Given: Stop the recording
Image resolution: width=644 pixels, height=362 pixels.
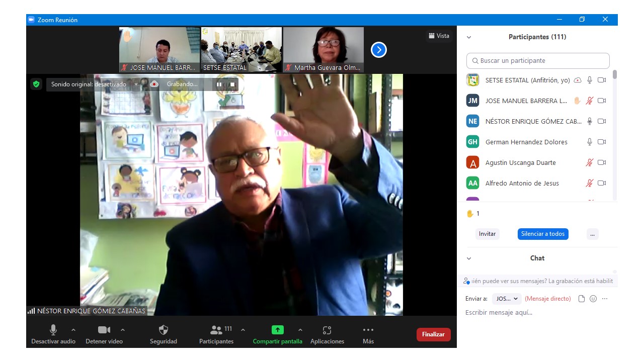Looking at the screenshot, I should (x=232, y=84).
